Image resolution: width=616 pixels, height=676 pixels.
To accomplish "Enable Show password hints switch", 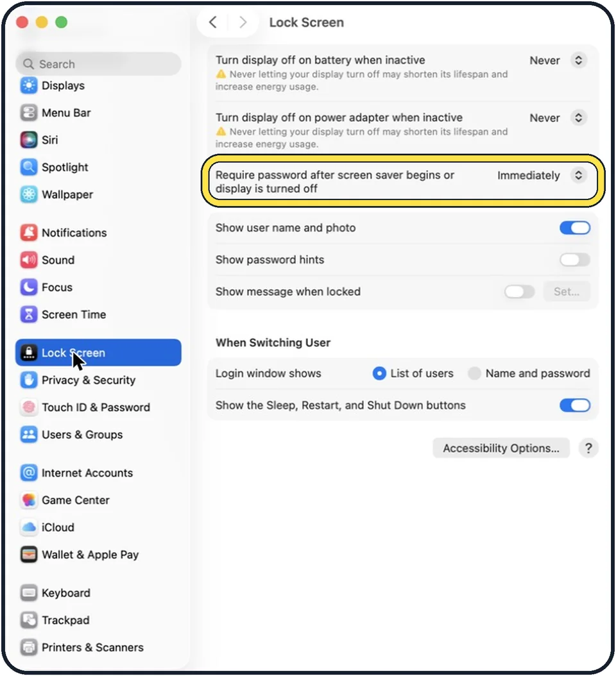I will click(x=574, y=260).
